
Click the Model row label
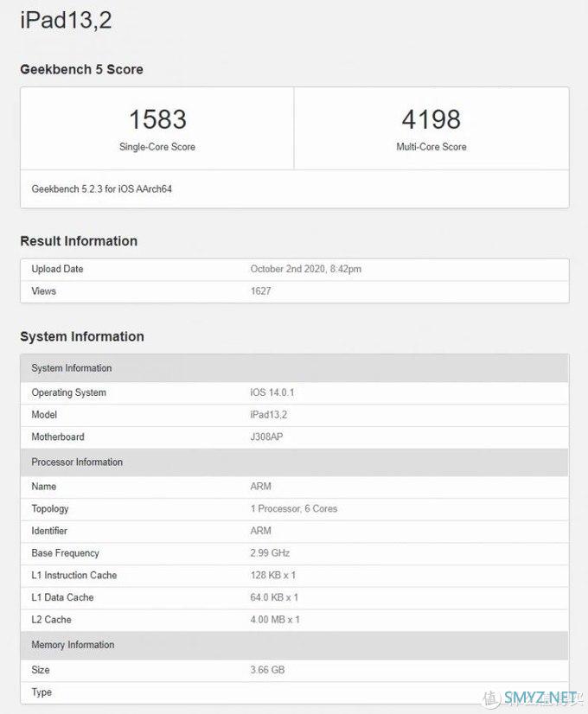pos(44,415)
